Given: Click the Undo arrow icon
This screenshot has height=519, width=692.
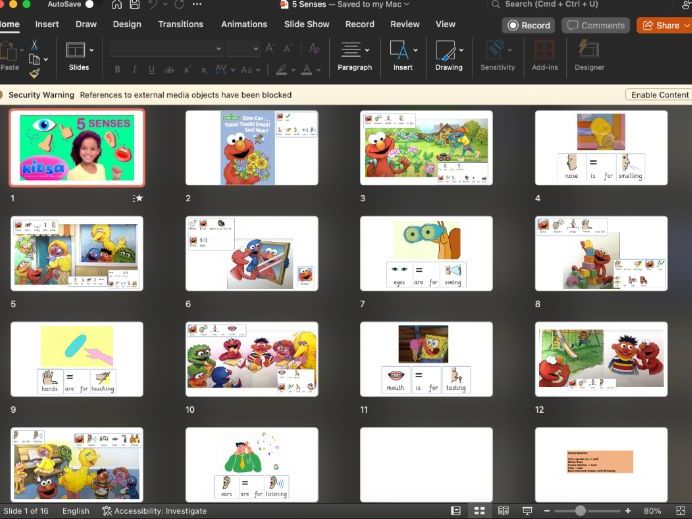Looking at the screenshot, I should pyautogui.click(x=153, y=4).
